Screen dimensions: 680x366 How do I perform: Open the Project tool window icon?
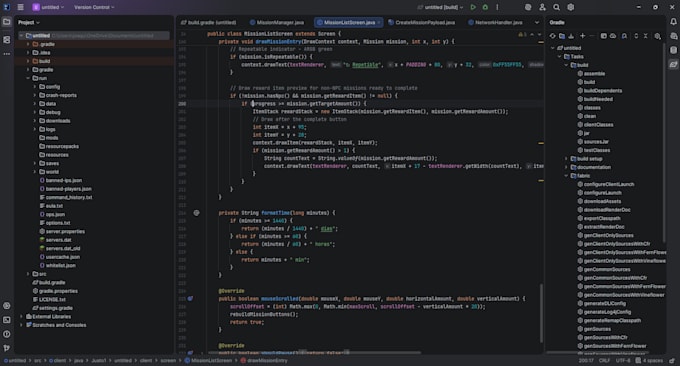(x=7, y=22)
